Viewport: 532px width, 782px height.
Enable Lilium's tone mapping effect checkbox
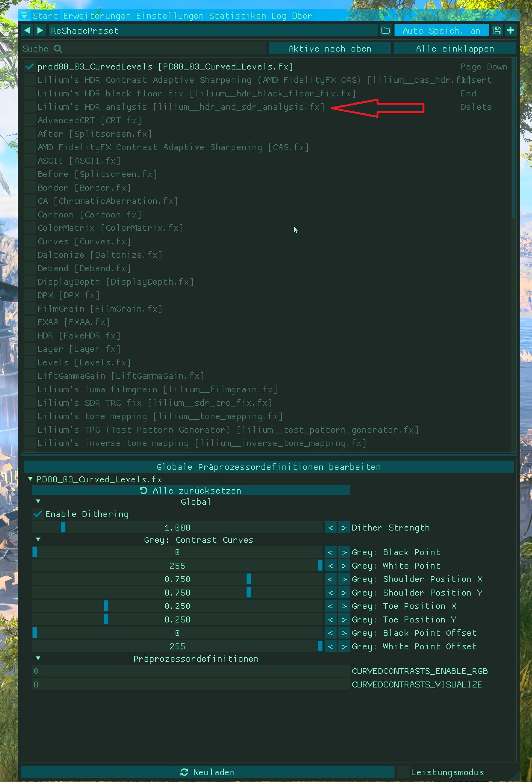point(30,416)
